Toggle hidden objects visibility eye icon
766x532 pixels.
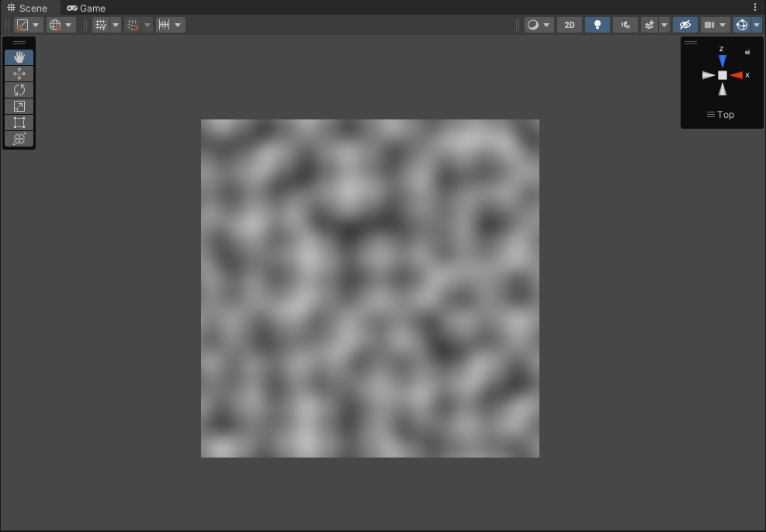(685, 25)
